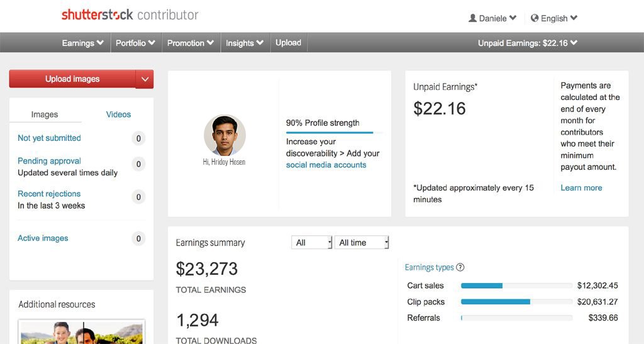The width and height of the screenshot is (644, 344).
Task: Open the All earnings filter dropdown
Action: pyautogui.click(x=311, y=243)
